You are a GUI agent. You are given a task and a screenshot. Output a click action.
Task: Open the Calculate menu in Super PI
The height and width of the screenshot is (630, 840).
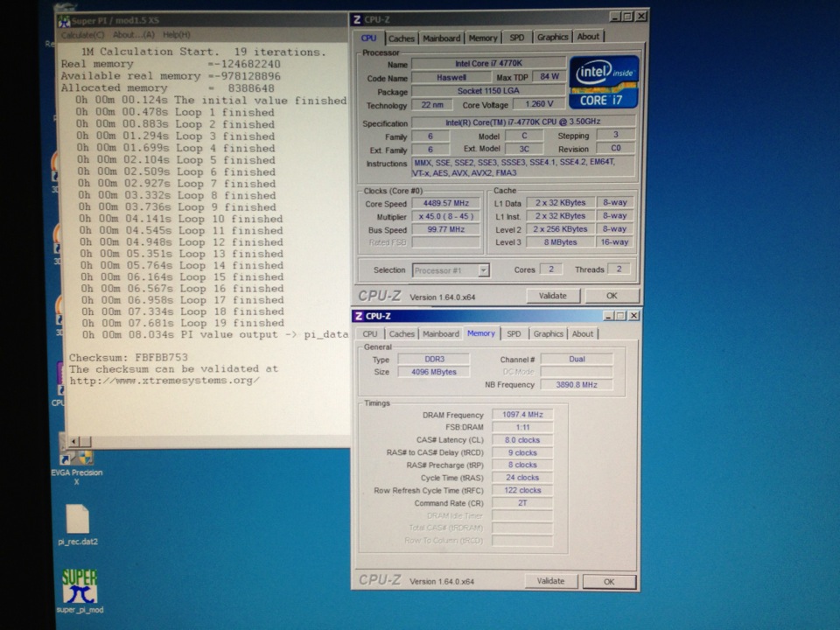point(82,35)
